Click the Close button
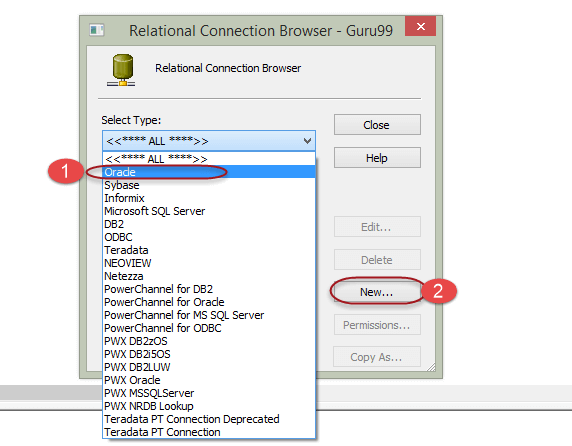This screenshot has width=572, height=446. 377,125
